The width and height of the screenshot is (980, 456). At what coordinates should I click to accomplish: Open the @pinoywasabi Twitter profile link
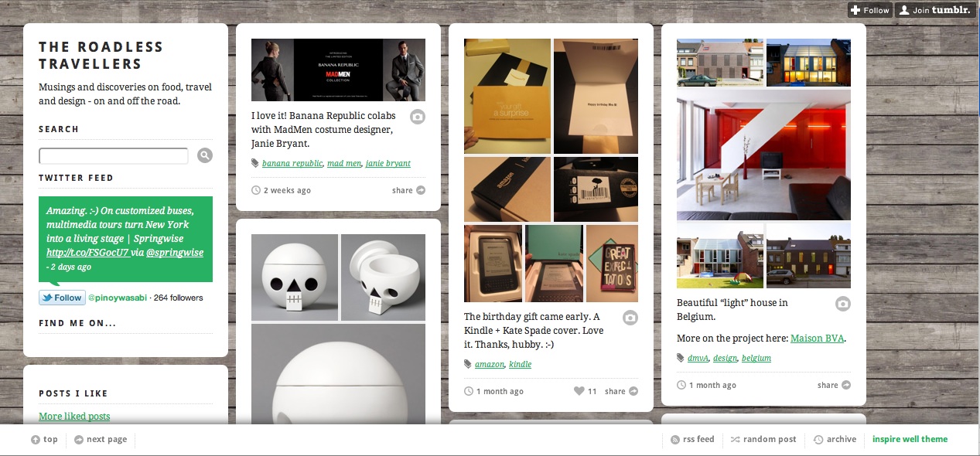click(117, 298)
